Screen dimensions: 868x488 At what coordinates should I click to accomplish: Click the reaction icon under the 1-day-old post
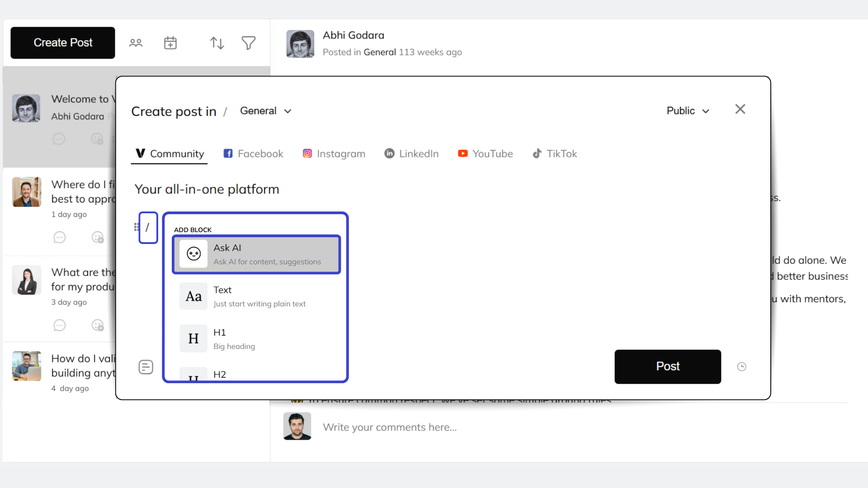(98, 237)
